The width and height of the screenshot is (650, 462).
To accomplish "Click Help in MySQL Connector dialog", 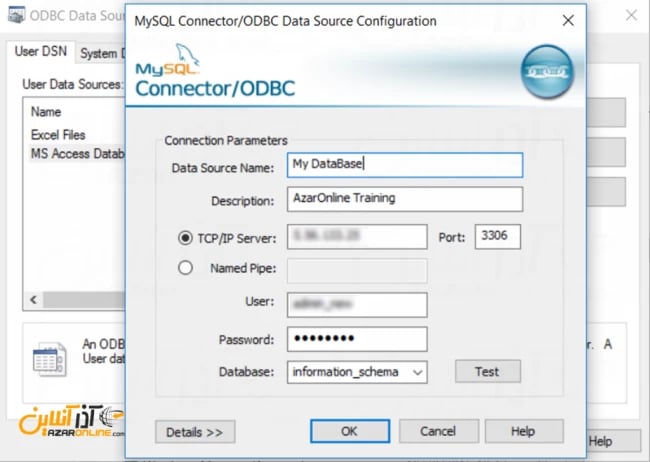I will [x=524, y=431].
